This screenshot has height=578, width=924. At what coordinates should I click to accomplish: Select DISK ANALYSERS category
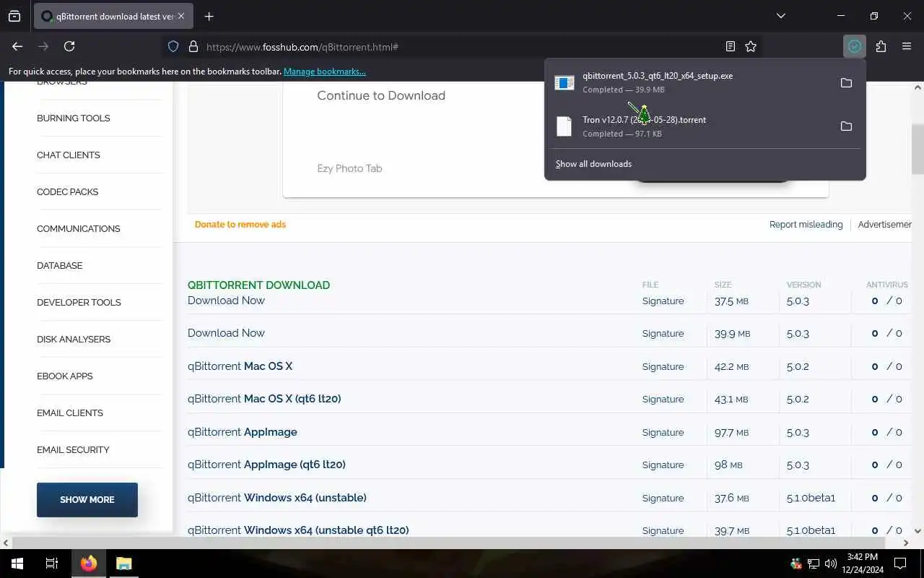point(74,339)
